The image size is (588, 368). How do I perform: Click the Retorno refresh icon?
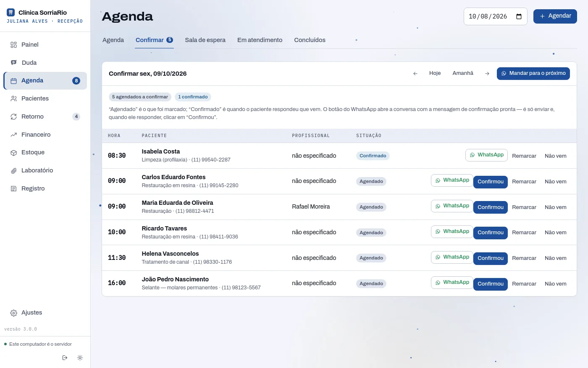click(13, 116)
